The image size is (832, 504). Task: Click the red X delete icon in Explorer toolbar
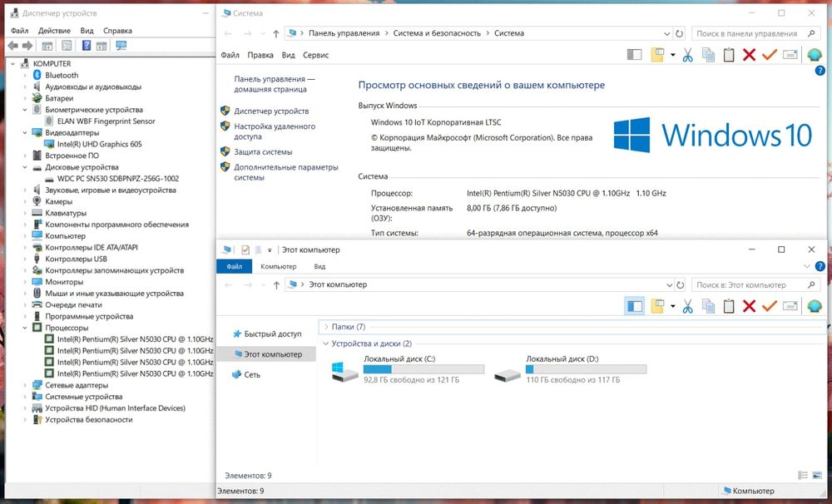(x=750, y=306)
